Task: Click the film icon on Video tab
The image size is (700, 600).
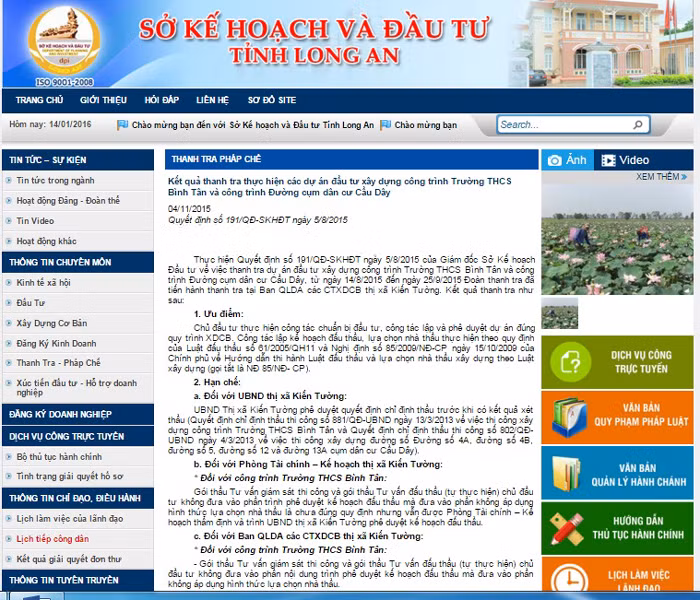Action: pyautogui.click(x=608, y=160)
